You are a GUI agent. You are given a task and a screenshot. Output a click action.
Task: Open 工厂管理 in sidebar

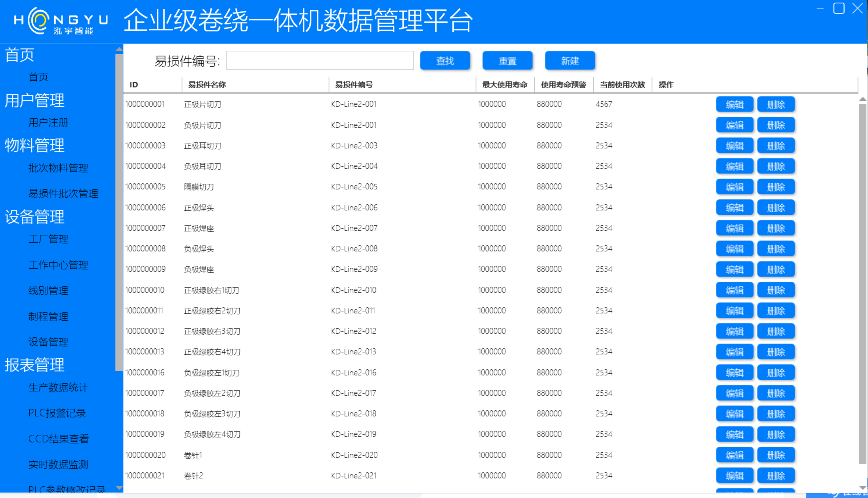48,239
